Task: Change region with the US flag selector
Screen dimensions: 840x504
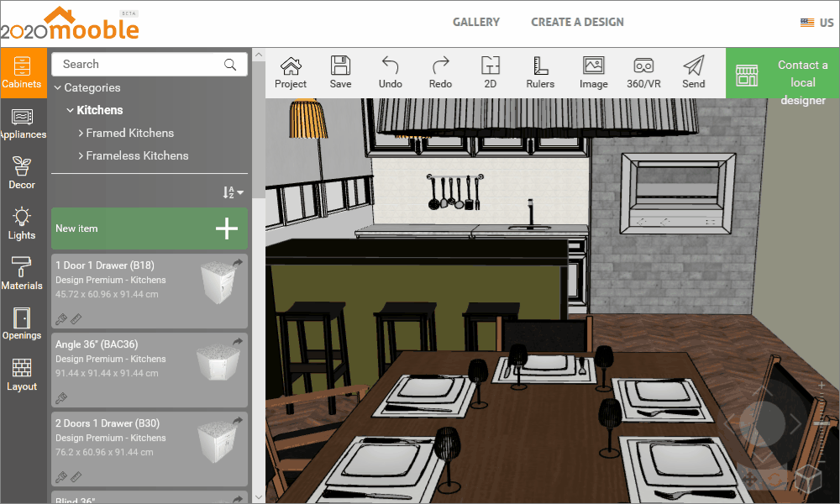Action: click(x=817, y=23)
